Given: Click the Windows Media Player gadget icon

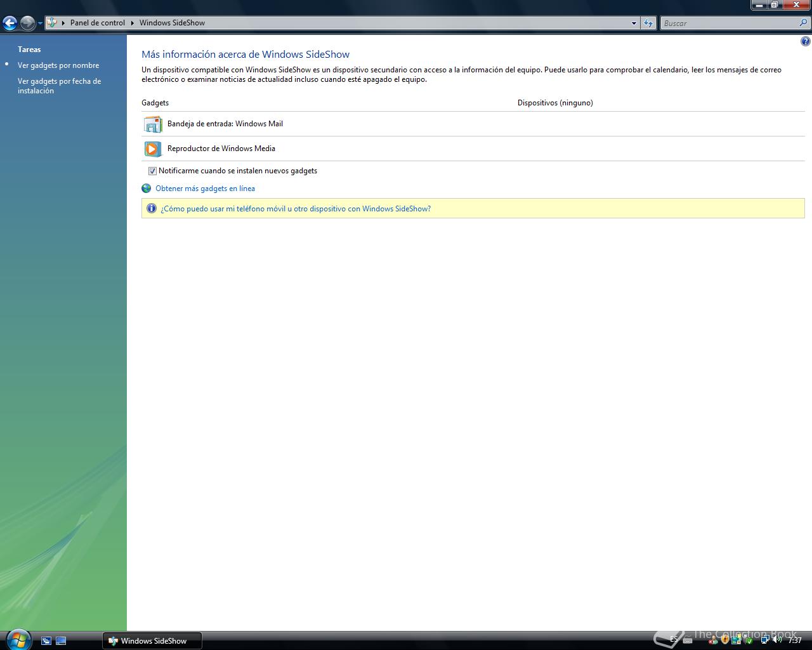Looking at the screenshot, I should (152, 149).
